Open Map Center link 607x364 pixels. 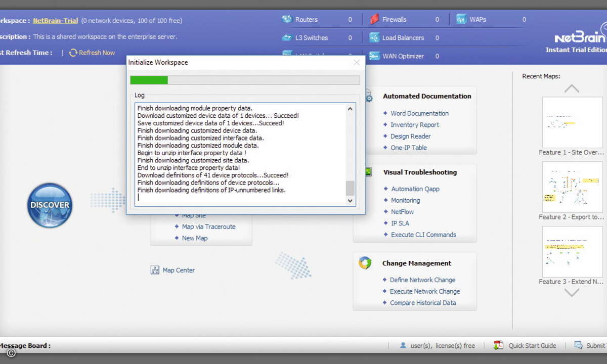(x=179, y=270)
